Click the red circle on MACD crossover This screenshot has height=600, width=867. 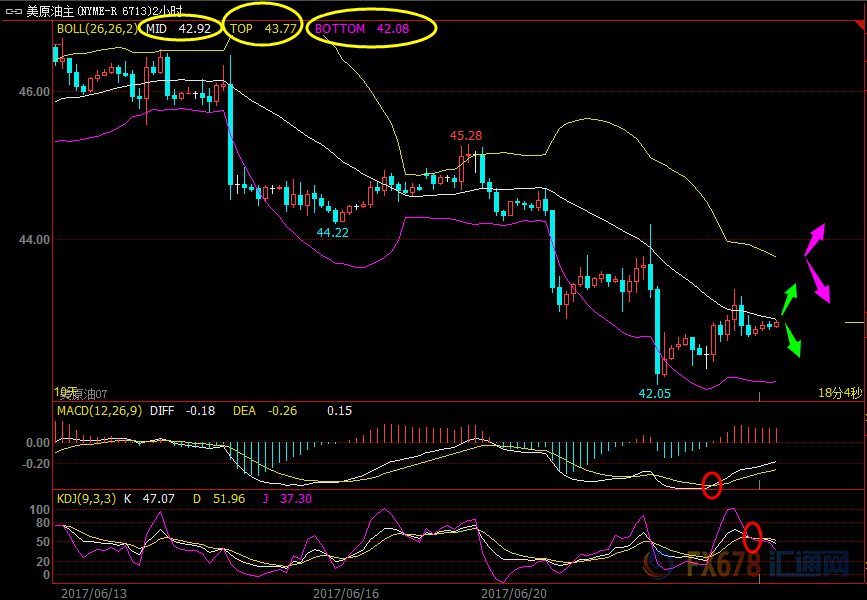pyautogui.click(x=711, y=485)
